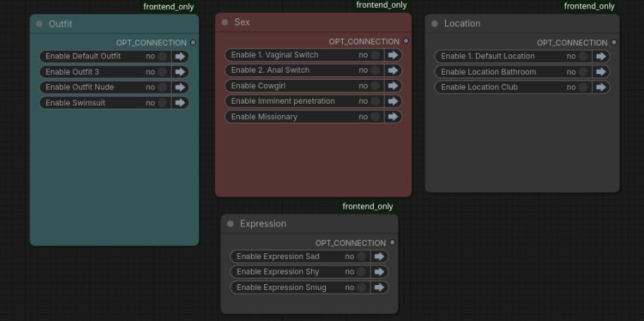Click the Location node's OPT_CONNECTION output port

[614, 42]
